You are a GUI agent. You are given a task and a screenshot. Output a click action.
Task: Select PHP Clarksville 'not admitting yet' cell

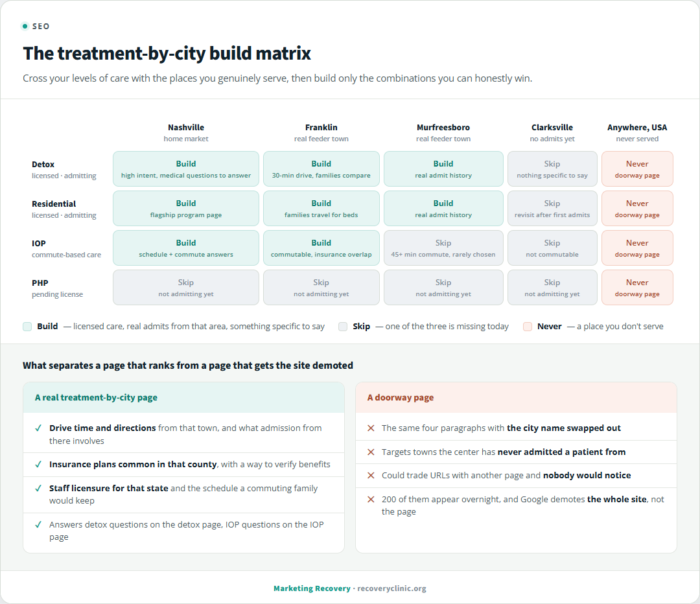coord(552,288)
